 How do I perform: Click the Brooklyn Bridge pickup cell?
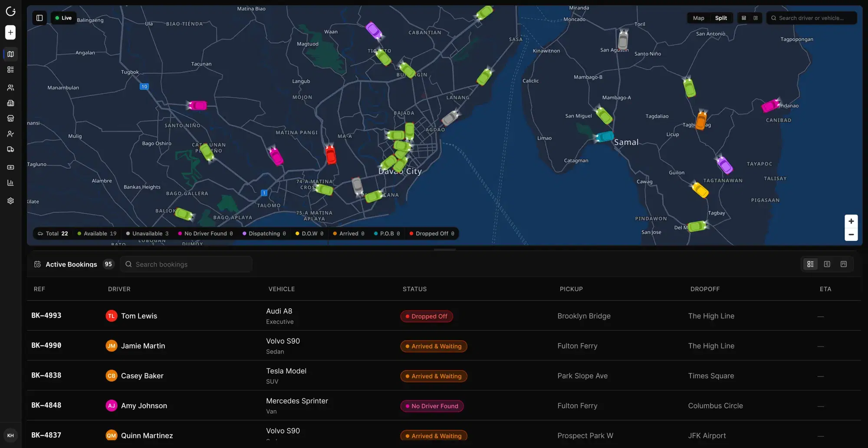coord(584,316)
